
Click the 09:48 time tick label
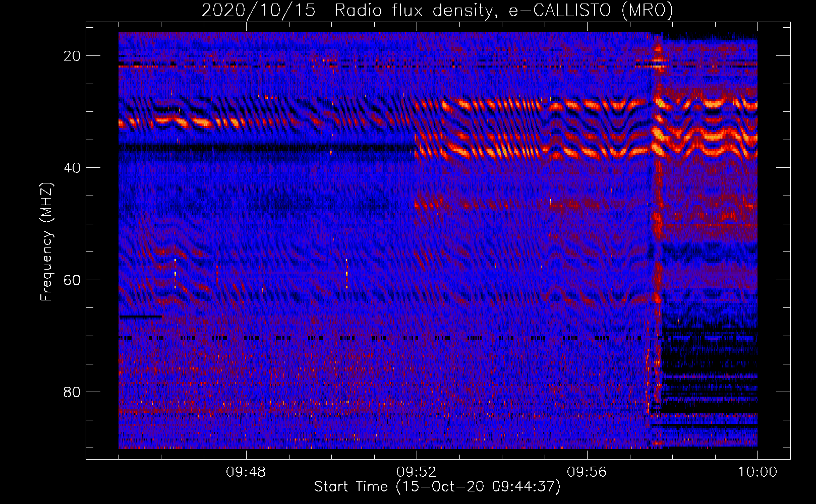[246, 472]
